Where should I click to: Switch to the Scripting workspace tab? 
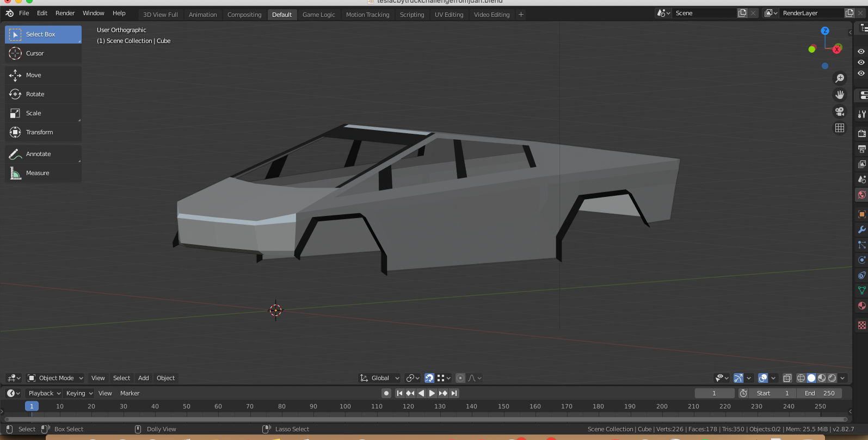click(412, 15)
